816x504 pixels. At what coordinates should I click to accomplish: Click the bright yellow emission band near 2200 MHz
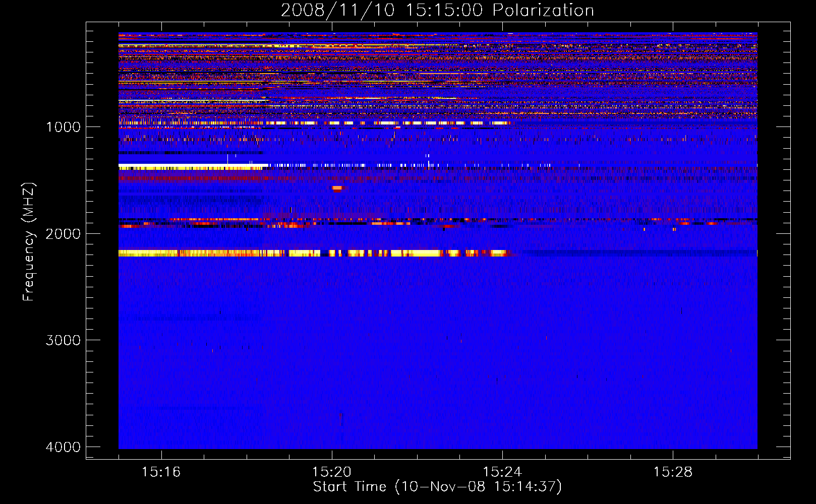pos(315,253)
